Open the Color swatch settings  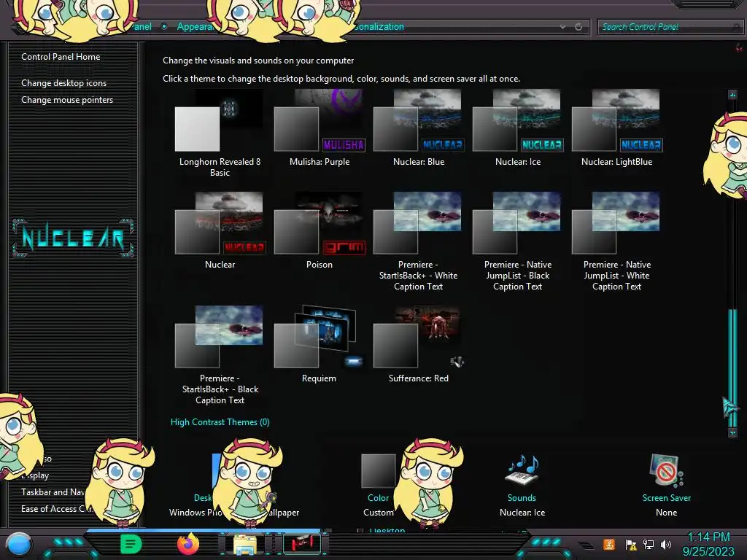point(379,470)
